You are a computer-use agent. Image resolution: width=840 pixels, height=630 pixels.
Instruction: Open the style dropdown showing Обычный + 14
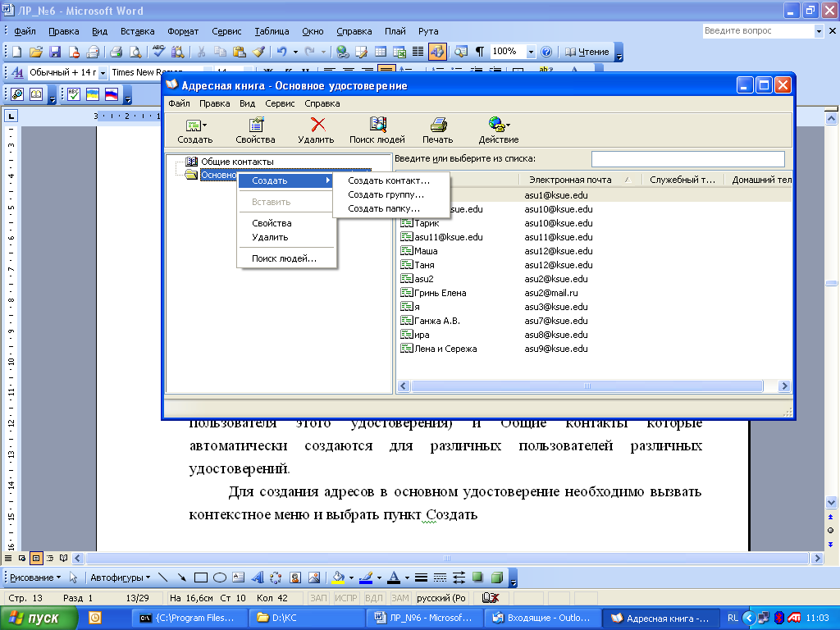[x=103, y=72]
